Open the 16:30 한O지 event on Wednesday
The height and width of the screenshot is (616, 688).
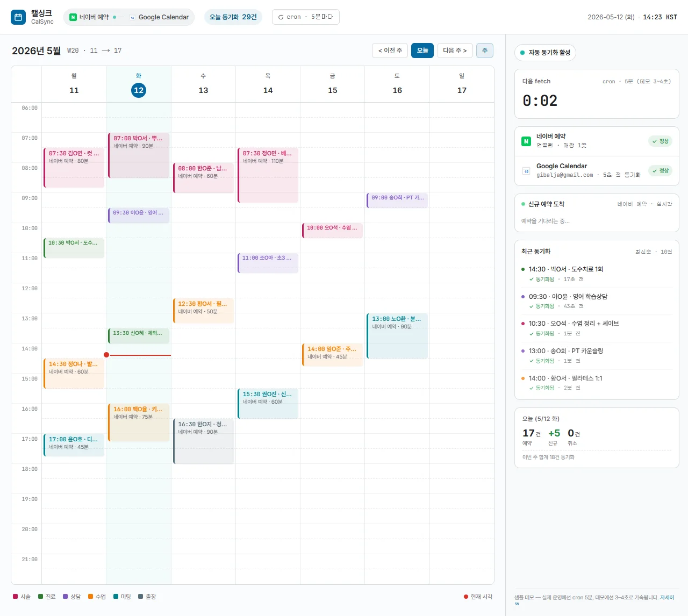(x=203, y=441)
